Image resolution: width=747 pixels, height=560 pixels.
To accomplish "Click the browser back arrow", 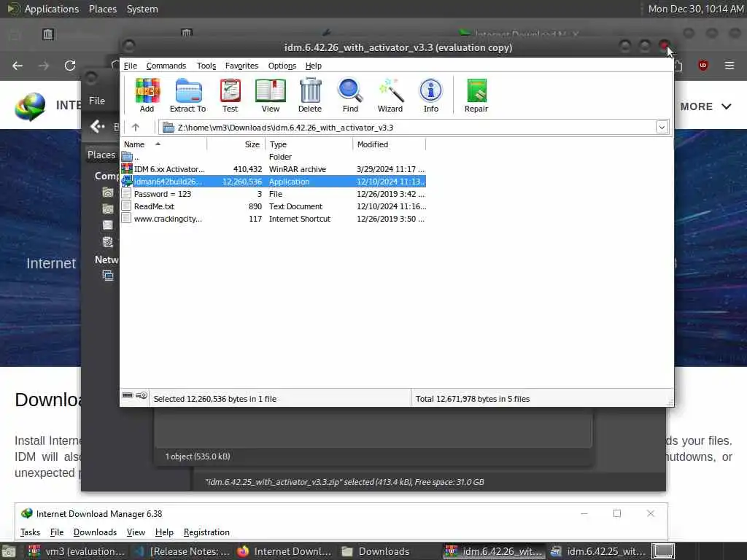I will coord(18,66).
